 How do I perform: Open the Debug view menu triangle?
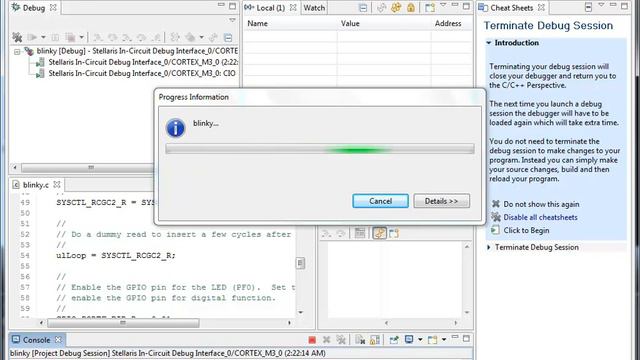pos(232,20)
